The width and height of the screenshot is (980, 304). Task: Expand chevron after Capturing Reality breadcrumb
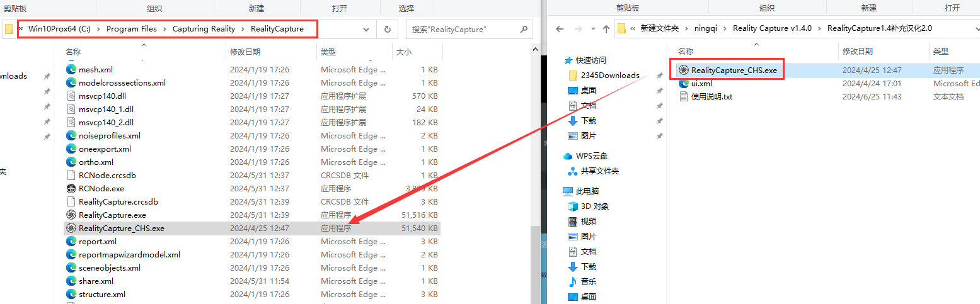(243, 29)
